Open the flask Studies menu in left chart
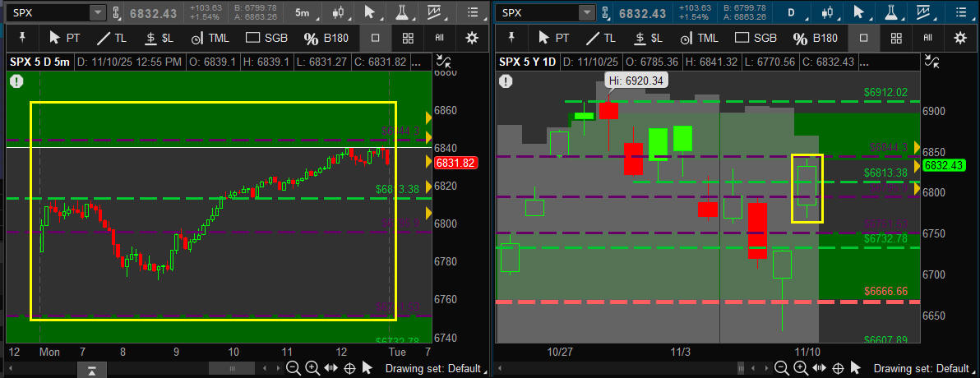980x378 pixels. click(x=403, y=12)
